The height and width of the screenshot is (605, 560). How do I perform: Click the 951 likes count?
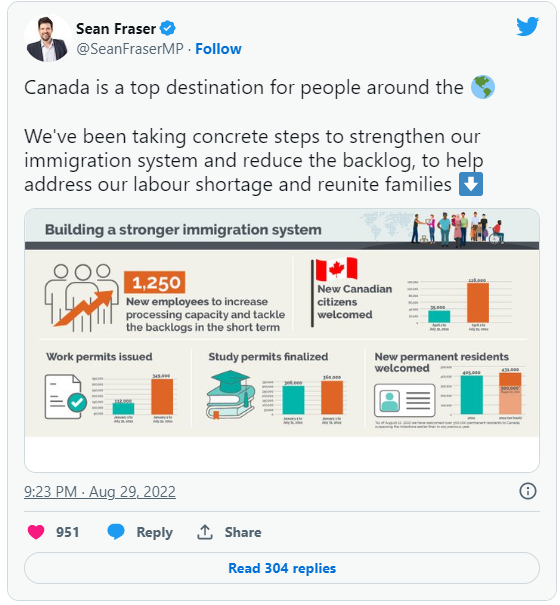68,532
